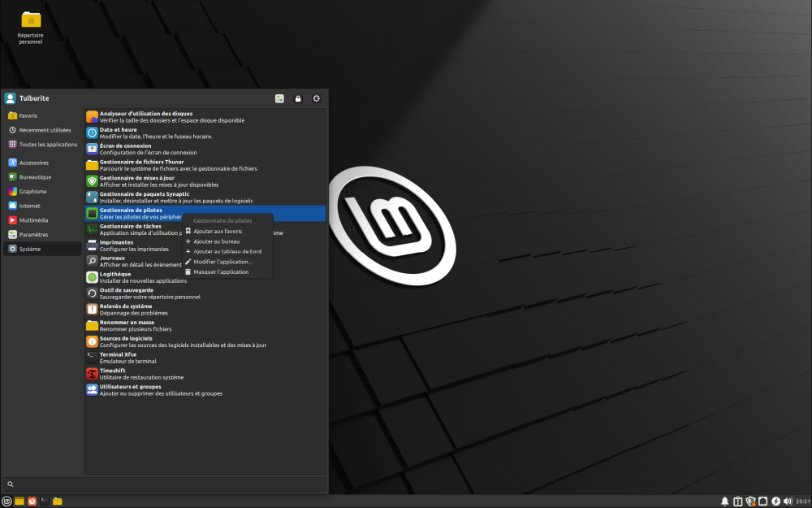The image size is (812, 508).
Task: Click the lock screen icon in menu header
Action: click(298, 98)
